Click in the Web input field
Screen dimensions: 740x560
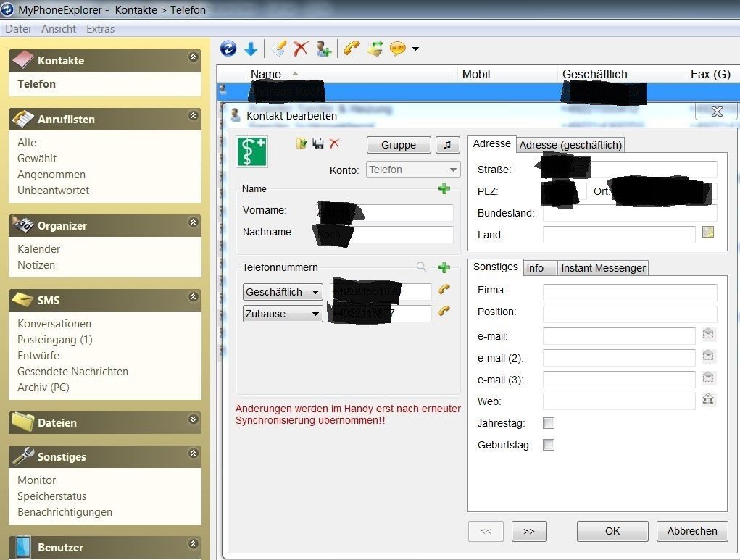coord(619,401)
